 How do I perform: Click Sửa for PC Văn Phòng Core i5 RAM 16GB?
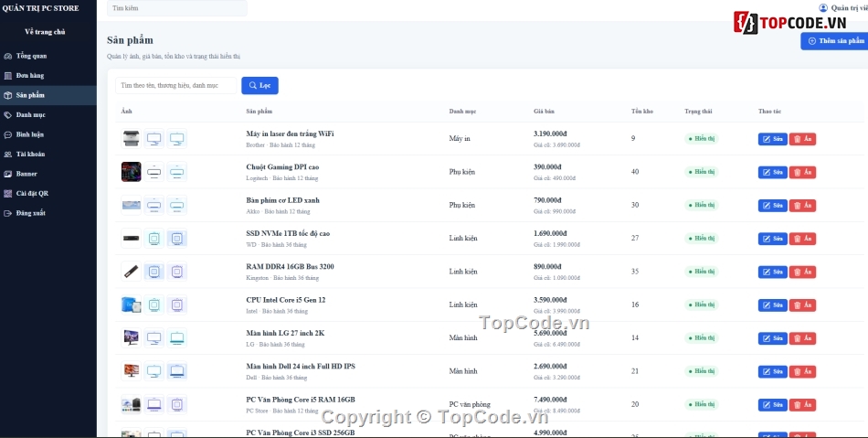pyautogui.click(x=773, y=405)
